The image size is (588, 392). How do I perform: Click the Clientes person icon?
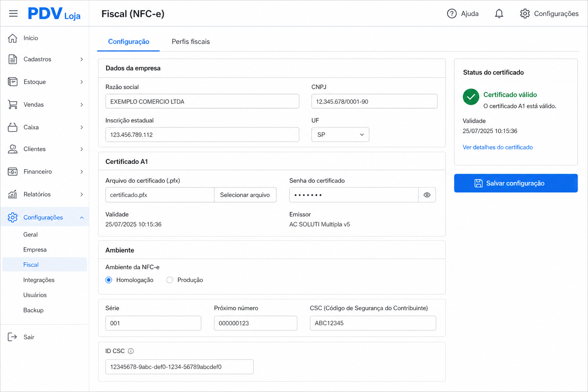point(13,149)
